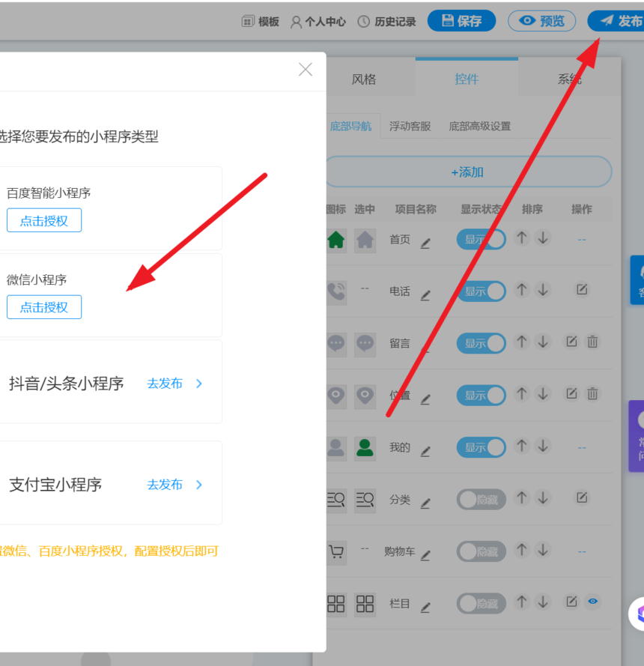Toggle 隐藏 switch for 分类 row
644x666 pixels.
point(482,500)
